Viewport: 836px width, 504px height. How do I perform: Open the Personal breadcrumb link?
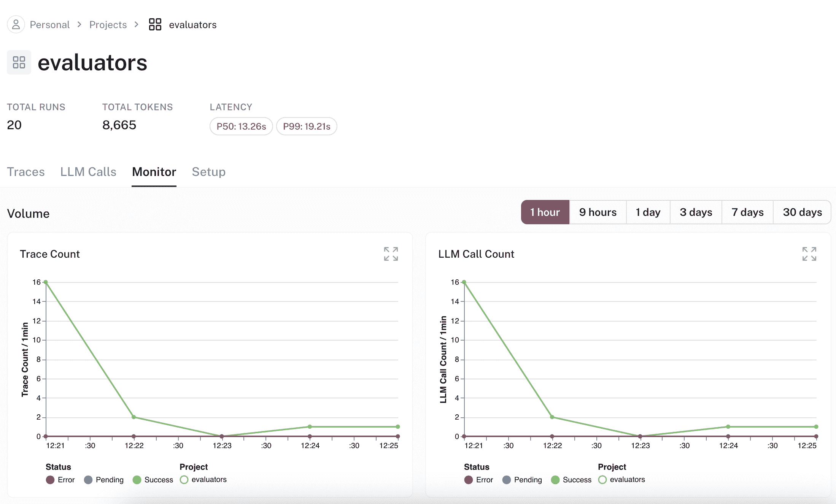49,25
